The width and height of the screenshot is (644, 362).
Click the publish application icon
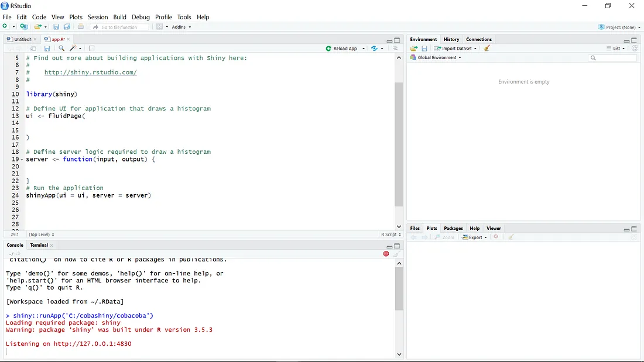pyautogui.click(x=374, y=49)
